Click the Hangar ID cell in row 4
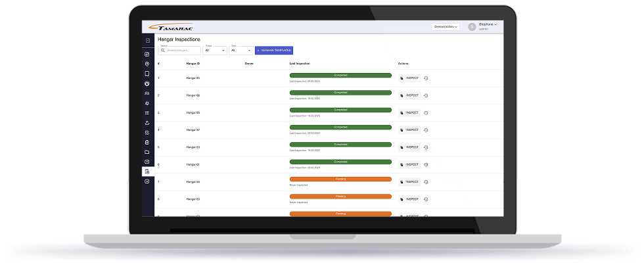The height and width of the screenshot is (263, 644). click(193, 130)
